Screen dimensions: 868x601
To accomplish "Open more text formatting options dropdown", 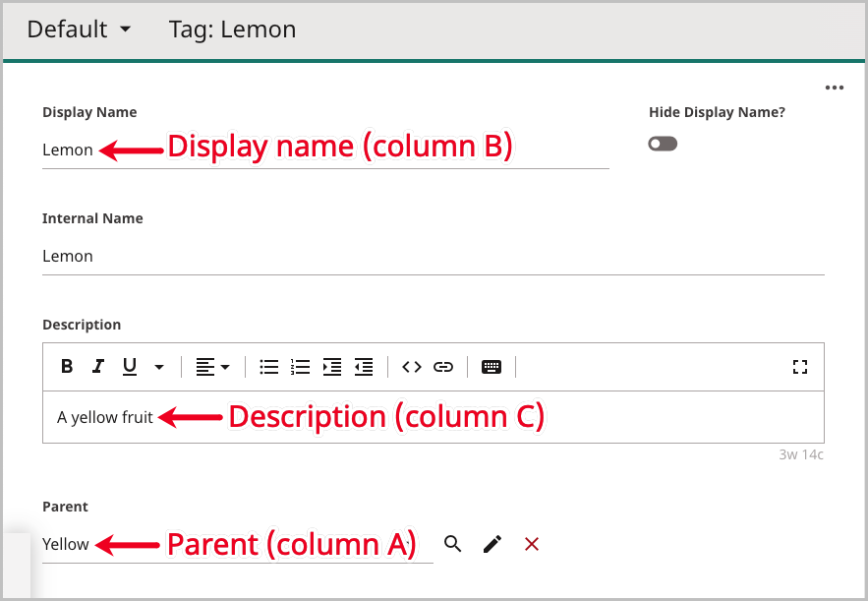I will (159, 367).
